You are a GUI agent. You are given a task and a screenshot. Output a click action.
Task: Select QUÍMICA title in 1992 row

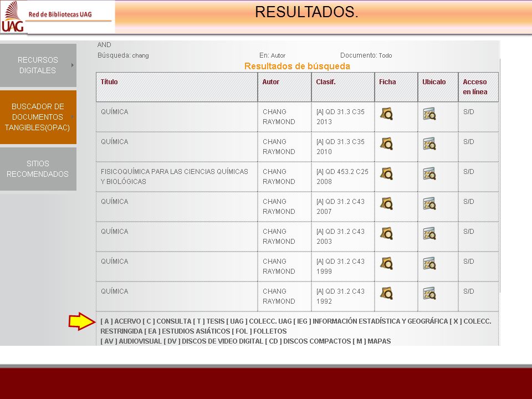click(x=115, y=291)
